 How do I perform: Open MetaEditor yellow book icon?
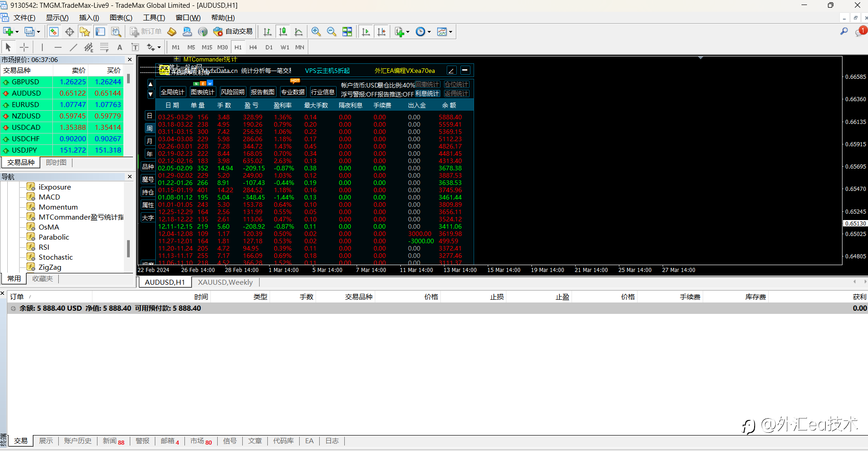tap(172, 31)
